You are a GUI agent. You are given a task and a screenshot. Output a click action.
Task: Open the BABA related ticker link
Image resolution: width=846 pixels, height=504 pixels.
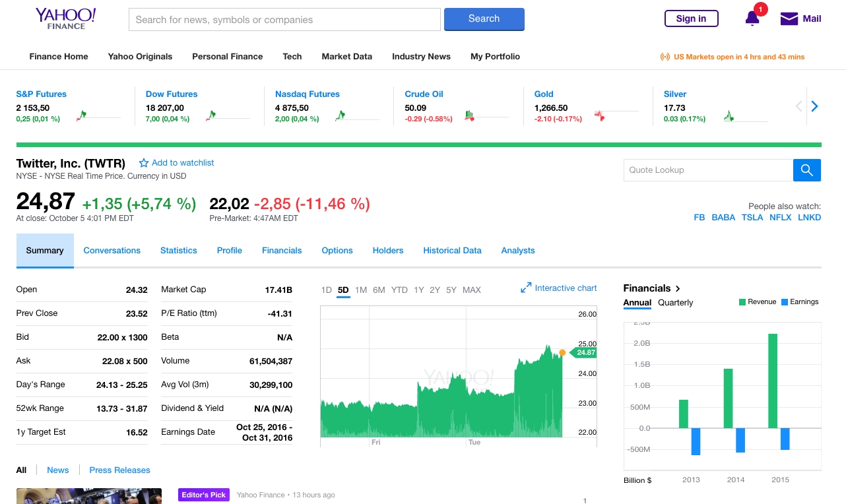[723, 218]
